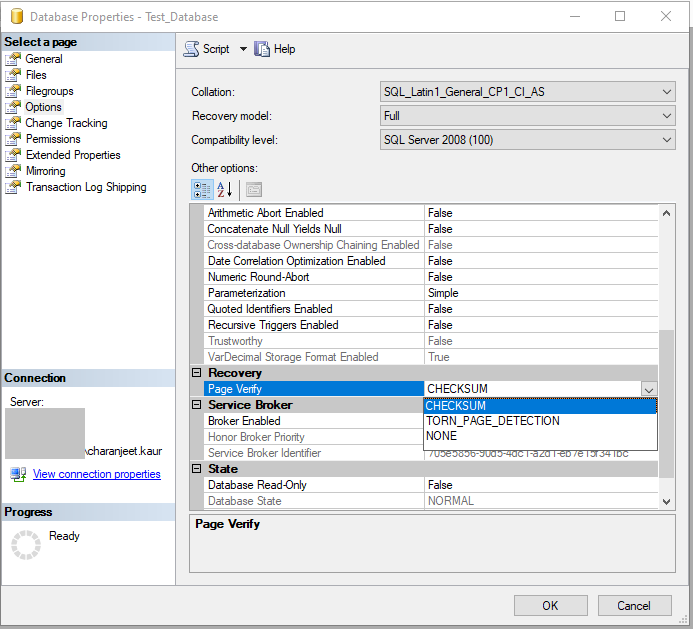Image resolution: width=693 pixels, height=629 pixels.
Task: Click the Permissions page icon
Action: [x=13, y=139]
